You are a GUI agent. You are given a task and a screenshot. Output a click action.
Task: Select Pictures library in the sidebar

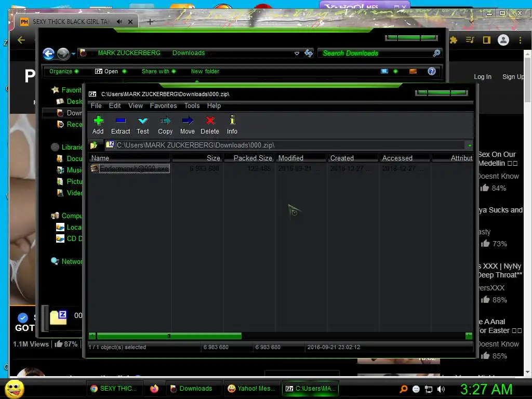70,181
